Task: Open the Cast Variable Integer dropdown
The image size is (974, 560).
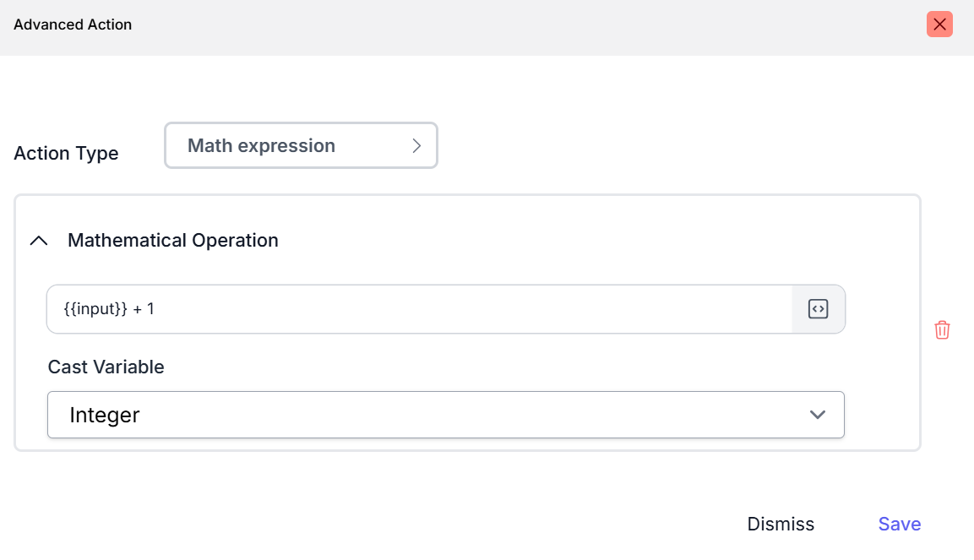Action: click(x=445, y=415)
